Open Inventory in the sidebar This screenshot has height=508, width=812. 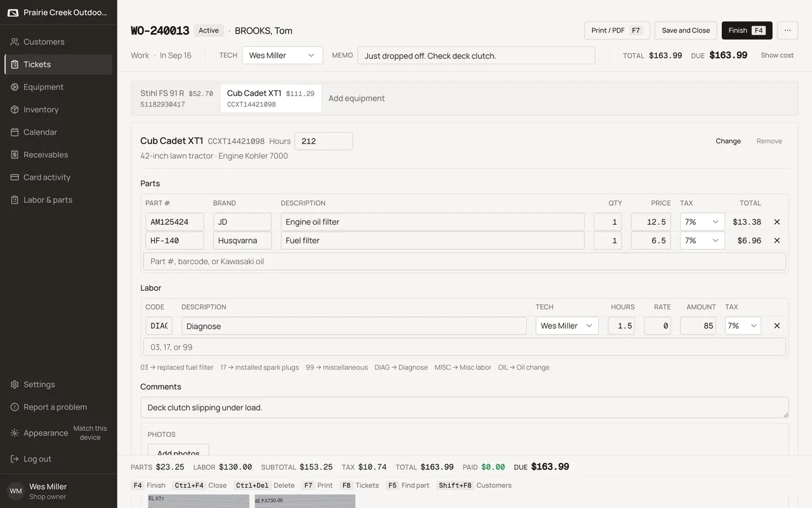[x=58, y=110]
